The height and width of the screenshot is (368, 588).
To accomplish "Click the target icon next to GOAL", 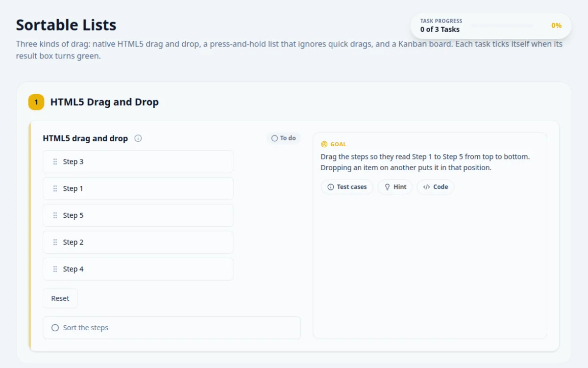I will click(324, 144).
